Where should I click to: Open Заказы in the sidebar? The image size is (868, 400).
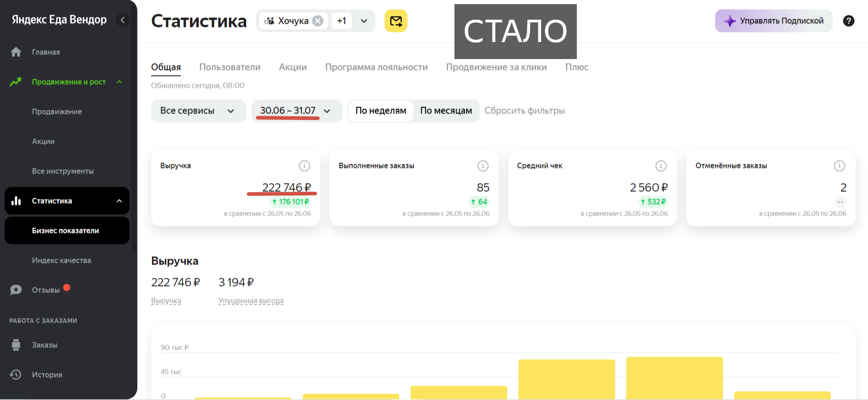point(44,345)
